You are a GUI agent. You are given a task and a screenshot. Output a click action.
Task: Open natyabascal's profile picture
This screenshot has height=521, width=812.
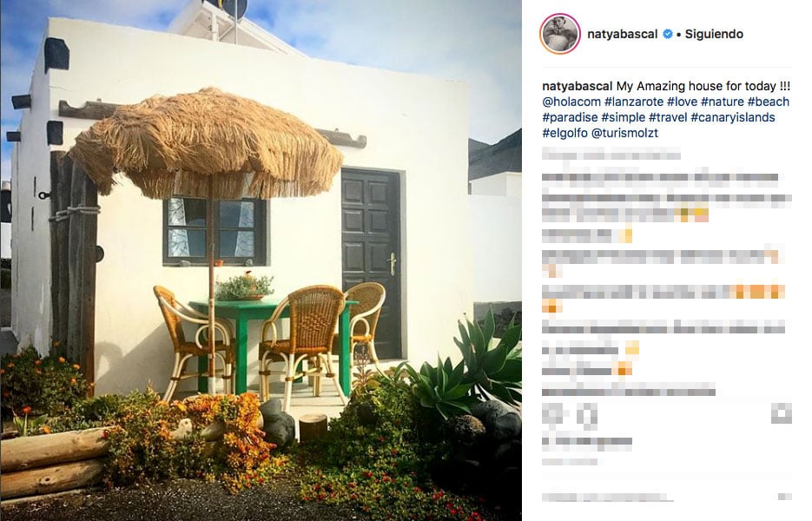(560, 34)
